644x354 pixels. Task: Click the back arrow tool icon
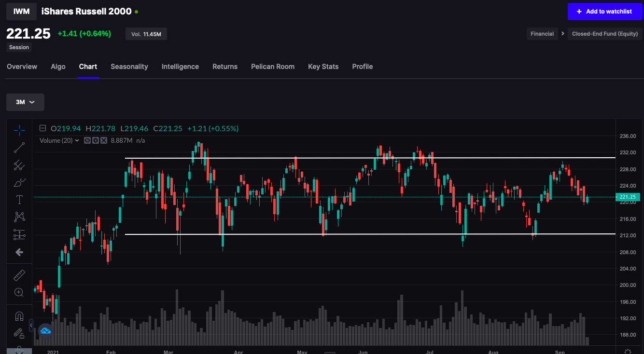[x=19, y=252]
